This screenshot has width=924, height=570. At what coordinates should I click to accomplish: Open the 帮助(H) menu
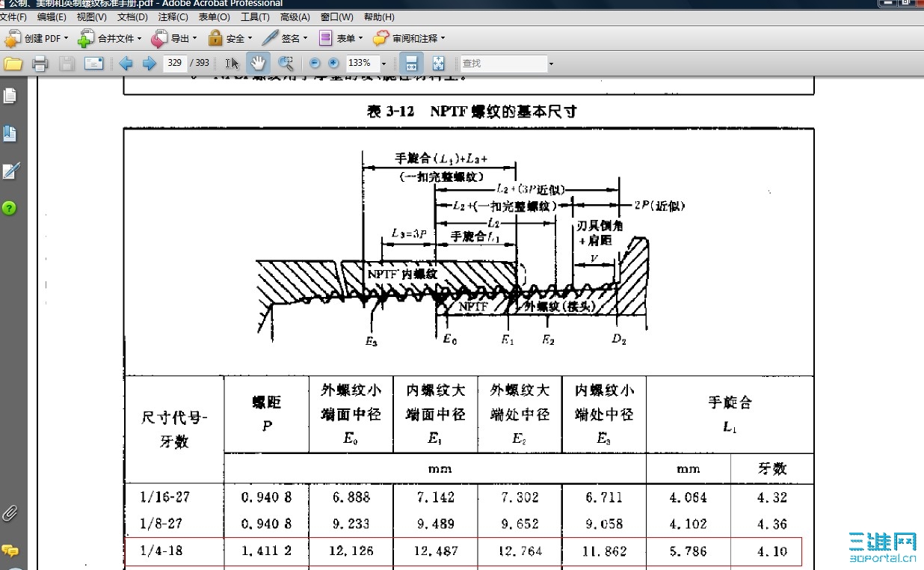tap(379, 17)
